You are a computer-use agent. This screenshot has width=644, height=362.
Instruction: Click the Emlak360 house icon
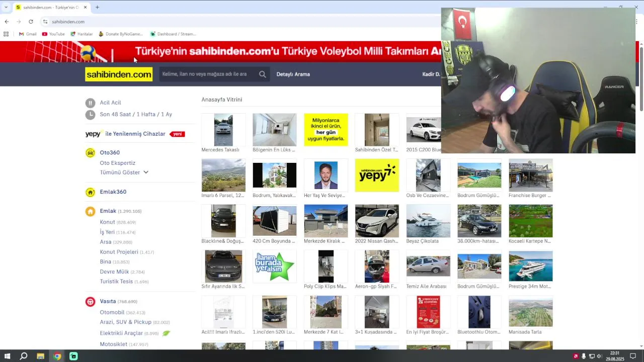90,192
